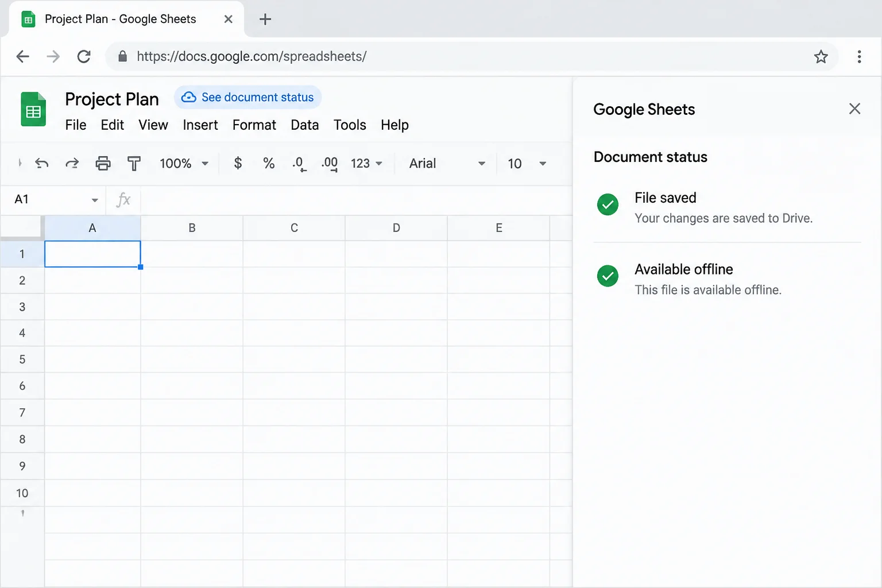Increase decimal places in the toolbar
This screenshot has height=588, width=882.
330,164
